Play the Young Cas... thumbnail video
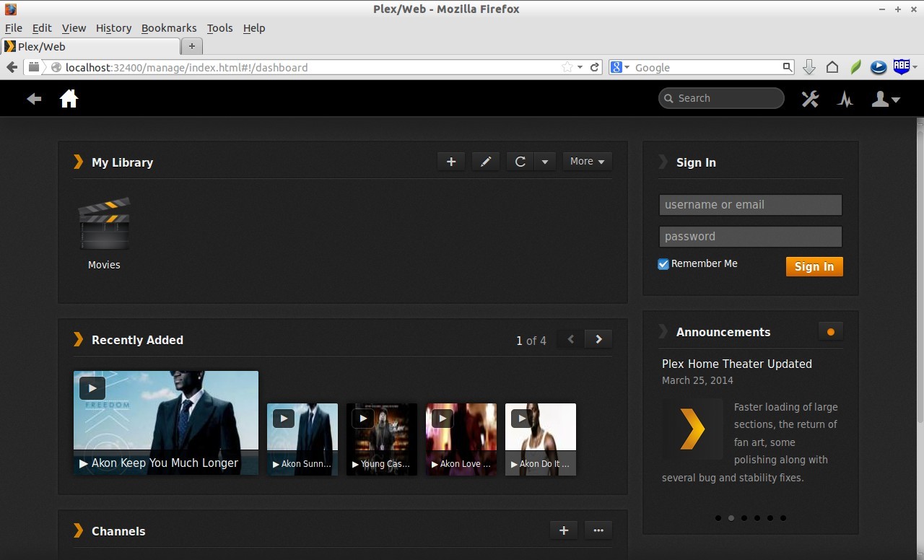The image size is (924, 560). (363, 418)
